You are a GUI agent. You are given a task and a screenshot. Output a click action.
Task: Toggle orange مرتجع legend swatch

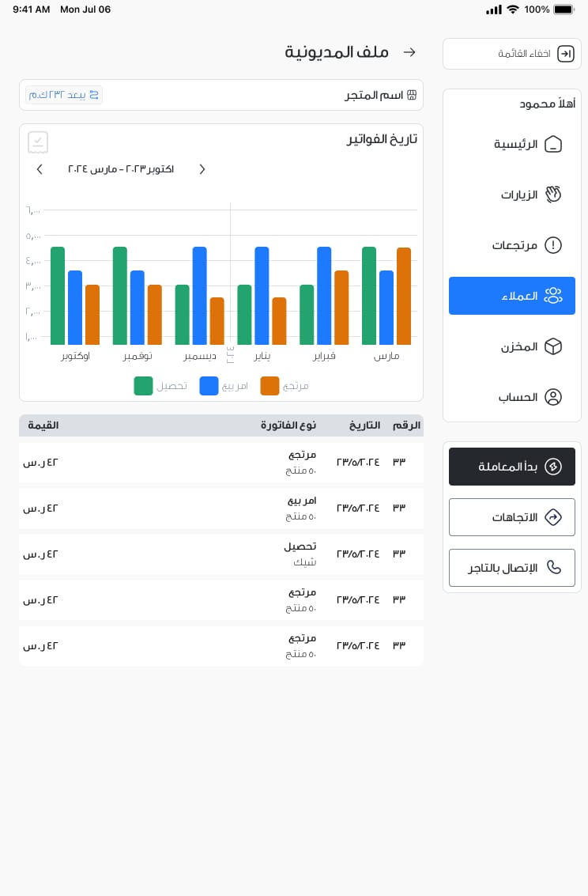pyautogui.click(x=269, y=386)
